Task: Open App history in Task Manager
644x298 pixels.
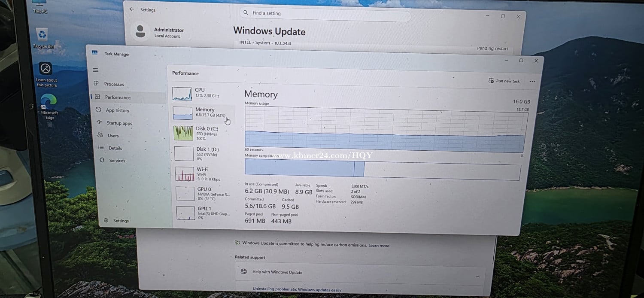Action: click(x=117, y=110)
